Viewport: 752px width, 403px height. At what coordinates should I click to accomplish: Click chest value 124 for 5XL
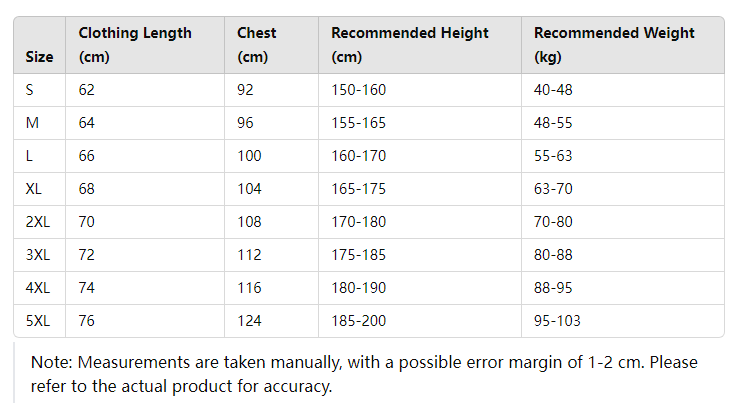point(249,321)
